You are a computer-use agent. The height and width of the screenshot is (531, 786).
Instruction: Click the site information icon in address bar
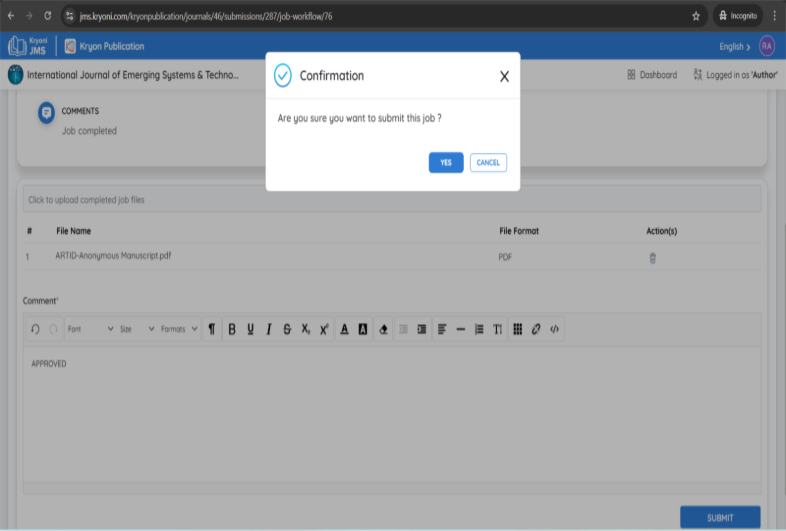tap(70, 16)
